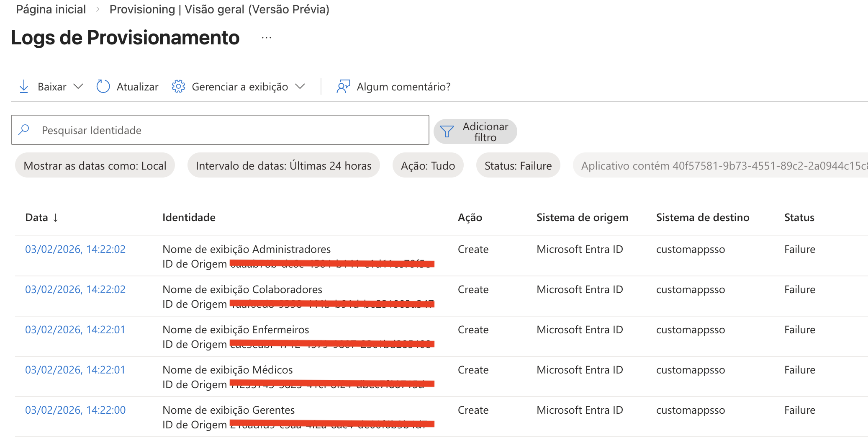Open the Aplicativo contém filter pill
Image resolution: width=868 pixels, height=438 pixels.
coord(721,165)
